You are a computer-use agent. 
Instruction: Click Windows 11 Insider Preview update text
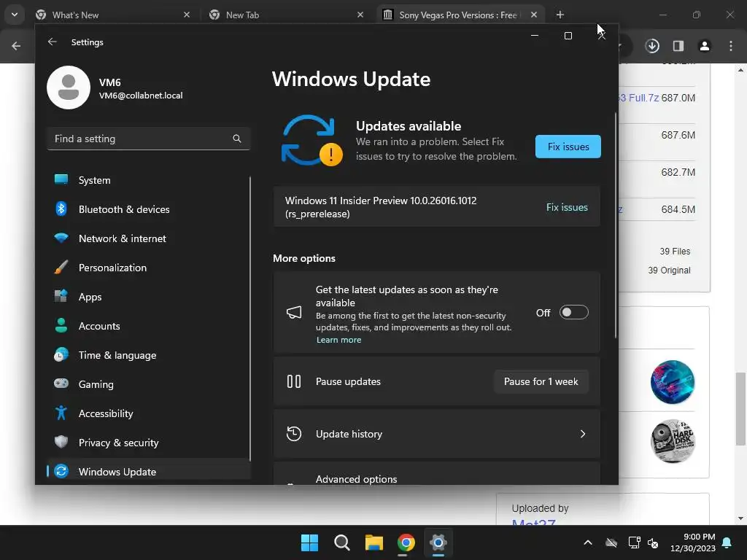click(381, 207)
